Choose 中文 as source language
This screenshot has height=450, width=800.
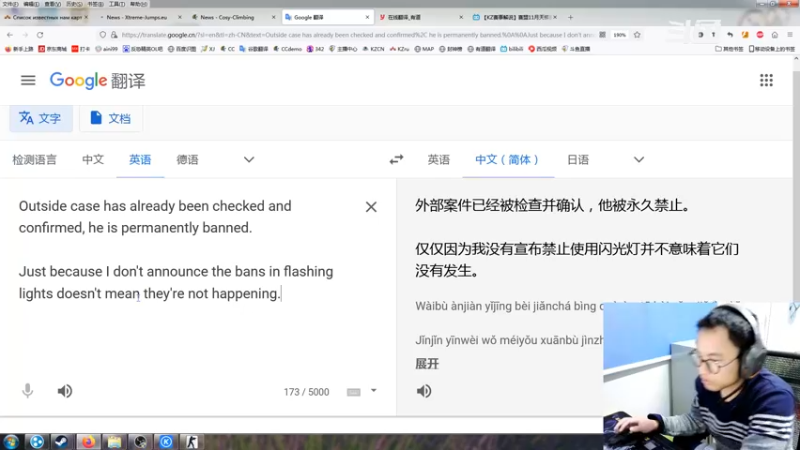pos(93,160)
